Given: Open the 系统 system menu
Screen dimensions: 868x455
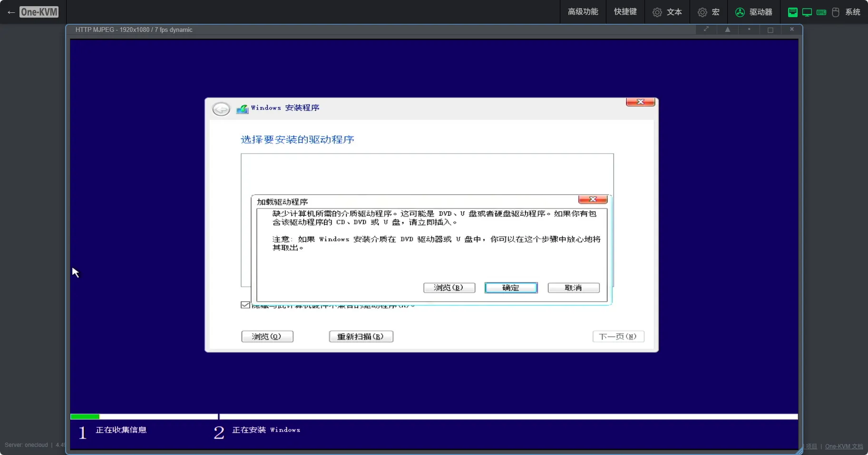Looking at the screenshot, I should click(824, 12).
